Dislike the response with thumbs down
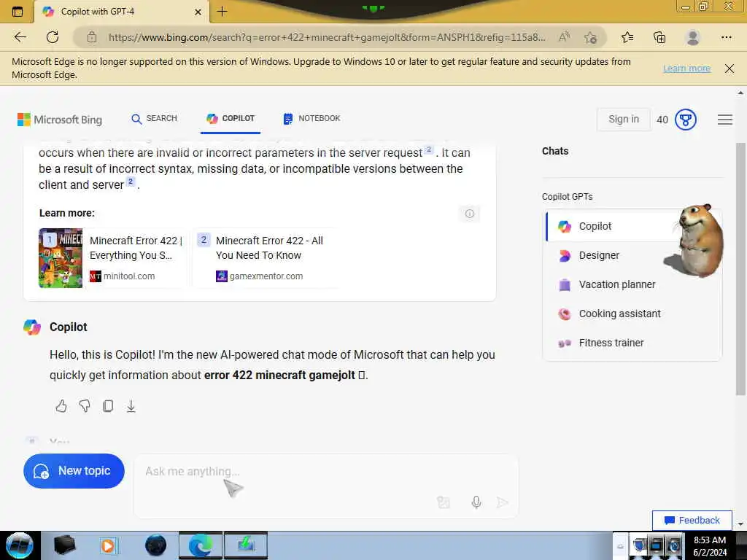 click(x=85, y=406)
